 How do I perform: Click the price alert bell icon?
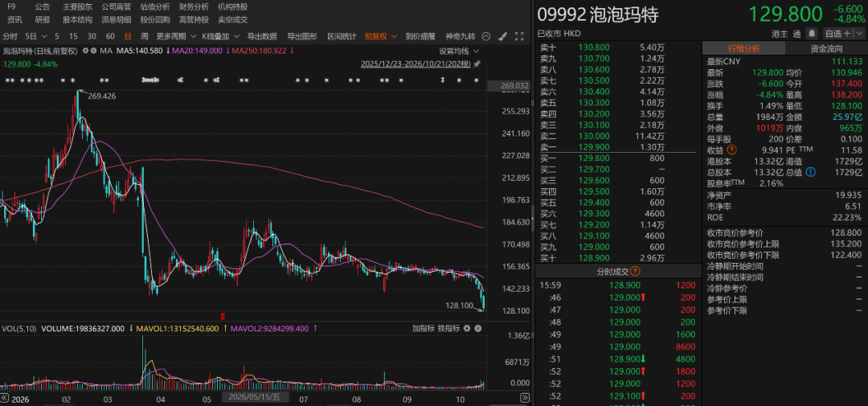(812, 33)
